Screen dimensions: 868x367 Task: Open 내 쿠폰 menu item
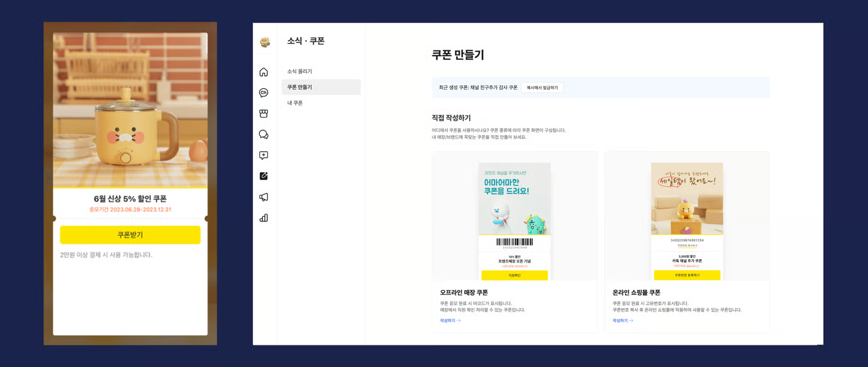[295, 103]
